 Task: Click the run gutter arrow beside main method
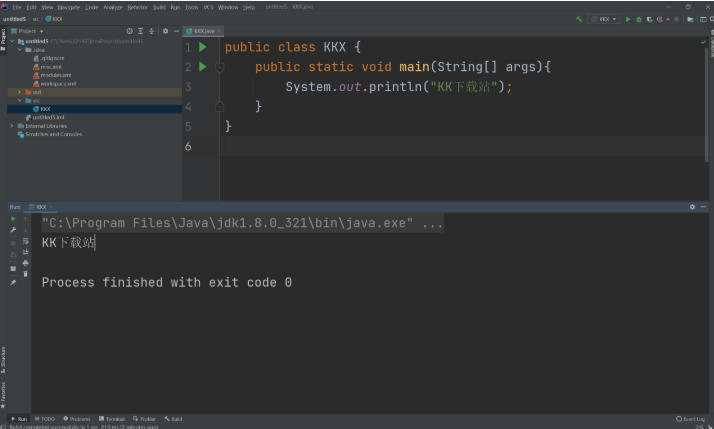pos(203,67)
